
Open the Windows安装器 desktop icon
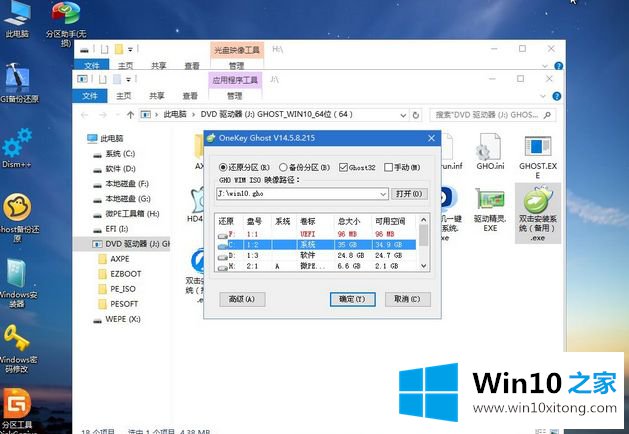click(x=17, y=283)
